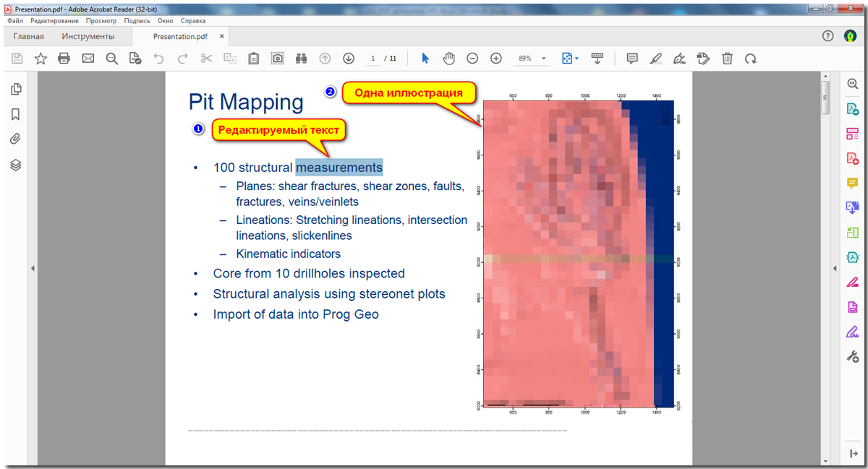This screenshot has width=868, height=469.
Task: Add a comment with the sticky note icon
Action: click(631, 59)
